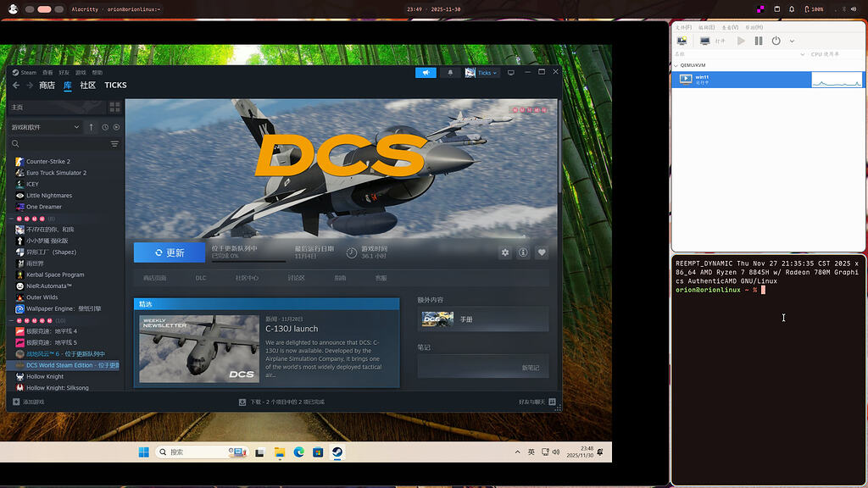This screenshot has width=868, height=488.
Task: Show hidden tray icons chevron on taskbar
Action: point(518,452)
